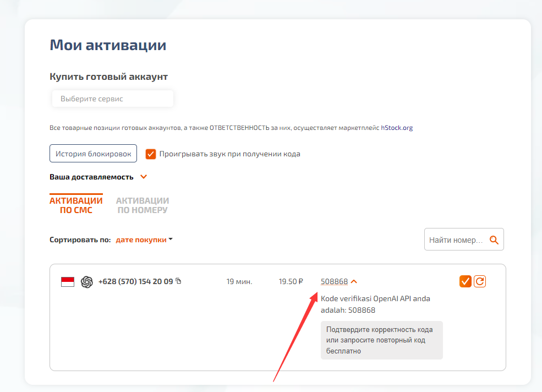
Task: Click the Kode verifikasi OpenAI message text
Action: (x=375, y=304)
